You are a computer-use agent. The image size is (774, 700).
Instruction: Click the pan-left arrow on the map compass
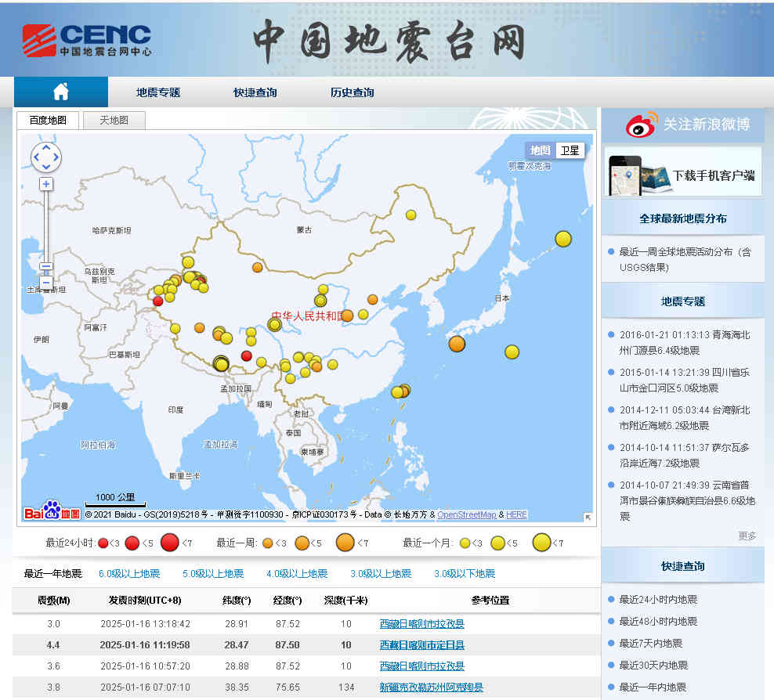(x=36, y=157)
